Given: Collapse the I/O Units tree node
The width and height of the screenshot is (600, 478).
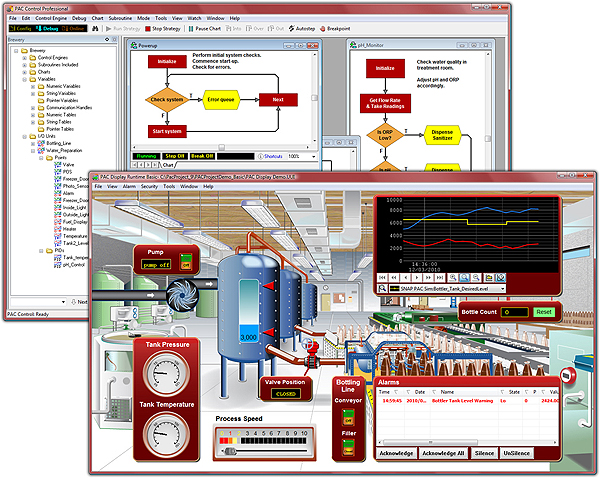Looking at the screenshot, I should click(24, 136).
